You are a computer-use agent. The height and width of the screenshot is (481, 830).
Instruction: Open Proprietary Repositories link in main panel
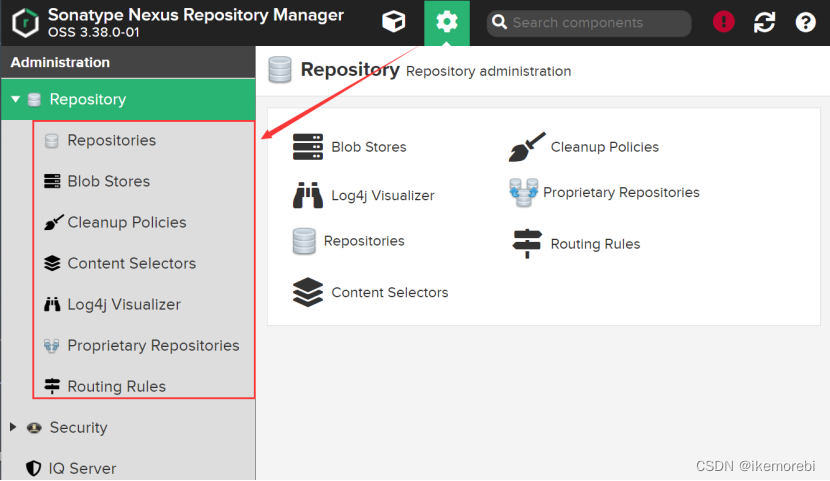[621, 193]
